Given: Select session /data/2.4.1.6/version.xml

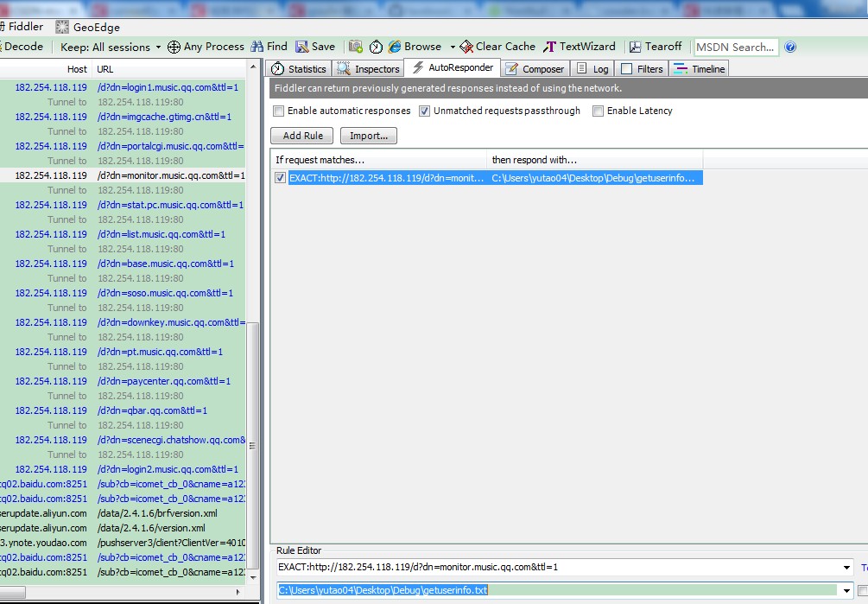Looking at the screenshot, I should tap(123, 528).
